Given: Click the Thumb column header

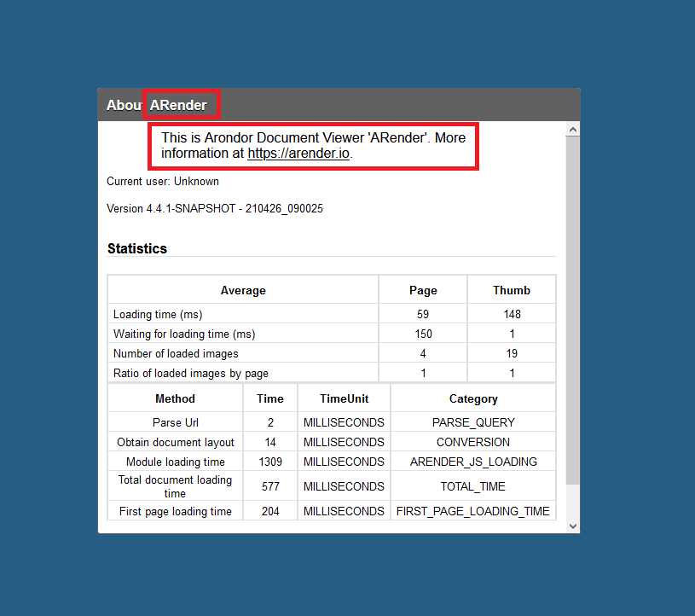Looking at the screenshot, I should 512,290.
